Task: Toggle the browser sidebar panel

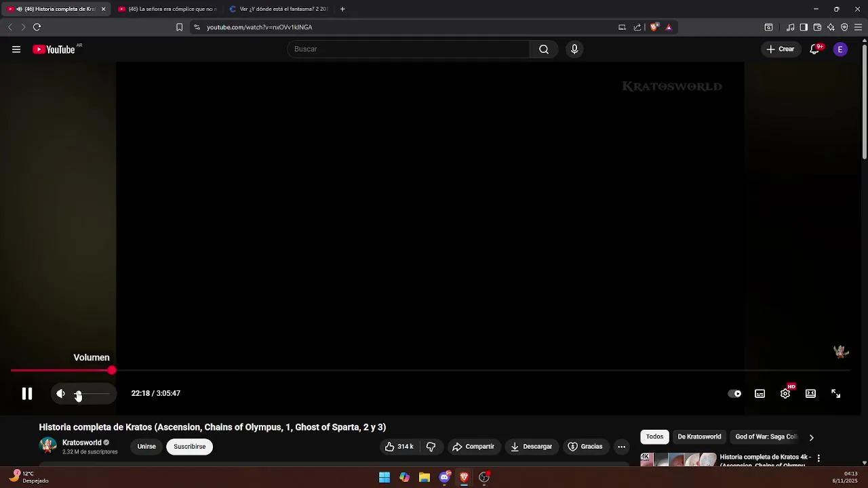Action: coord(804,27)
